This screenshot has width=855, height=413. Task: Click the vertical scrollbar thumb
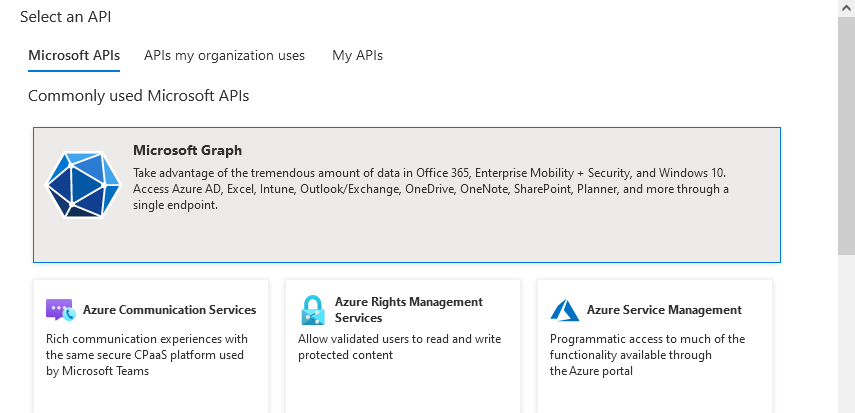click(846, 135)
